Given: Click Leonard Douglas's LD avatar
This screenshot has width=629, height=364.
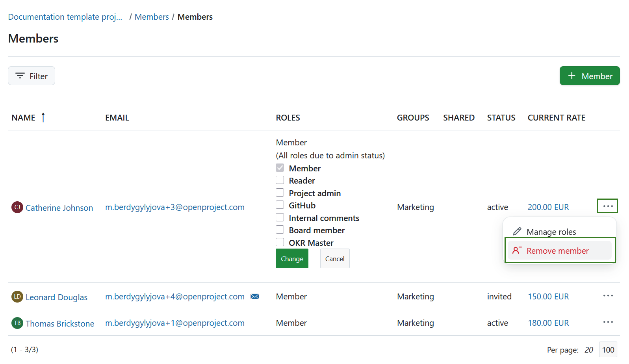Looking at the screenshot, I should 17,296.
